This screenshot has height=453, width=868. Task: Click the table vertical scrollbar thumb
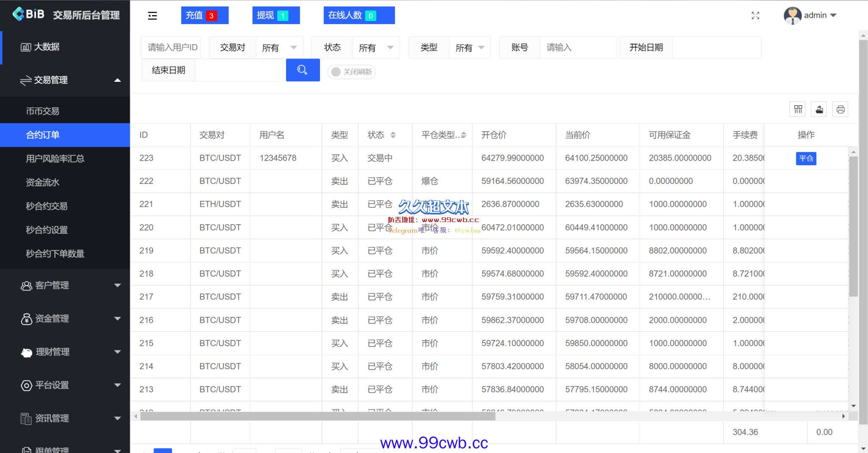pos(853,227)
